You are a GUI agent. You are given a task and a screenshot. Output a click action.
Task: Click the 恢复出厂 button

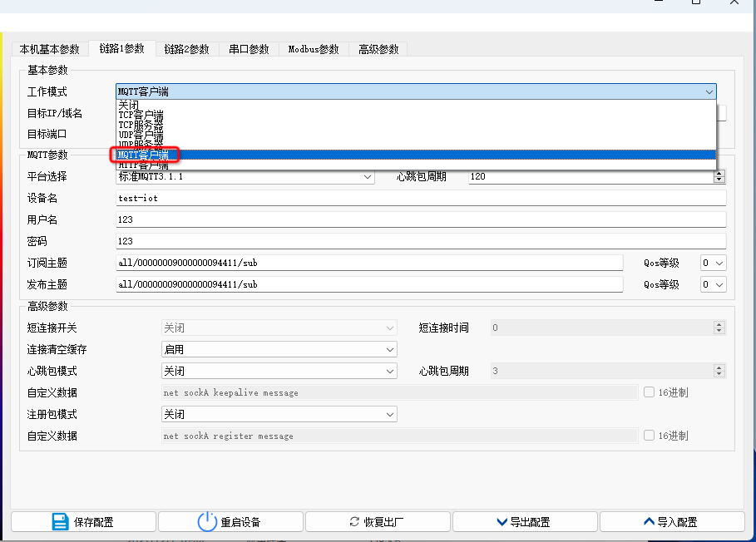[378, 521]
